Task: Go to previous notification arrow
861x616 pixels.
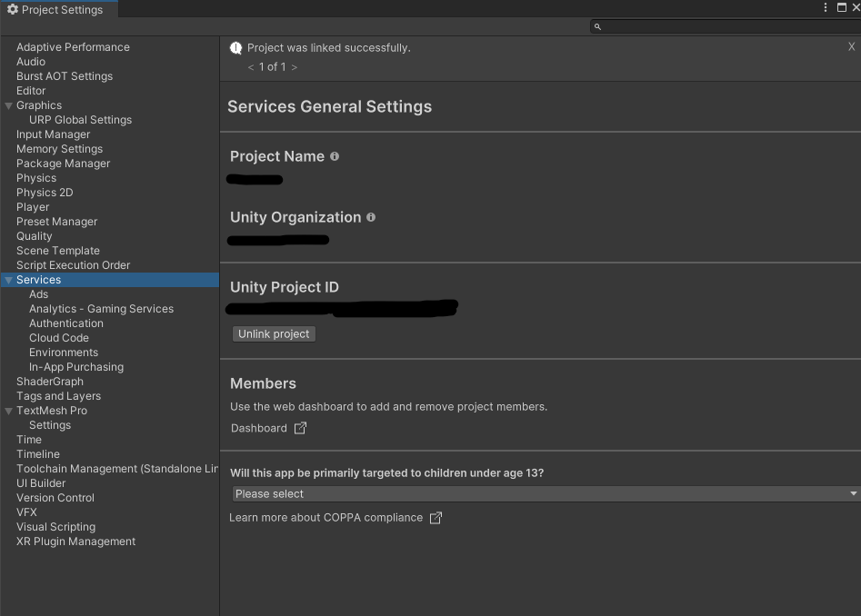Action: [251, 67]
